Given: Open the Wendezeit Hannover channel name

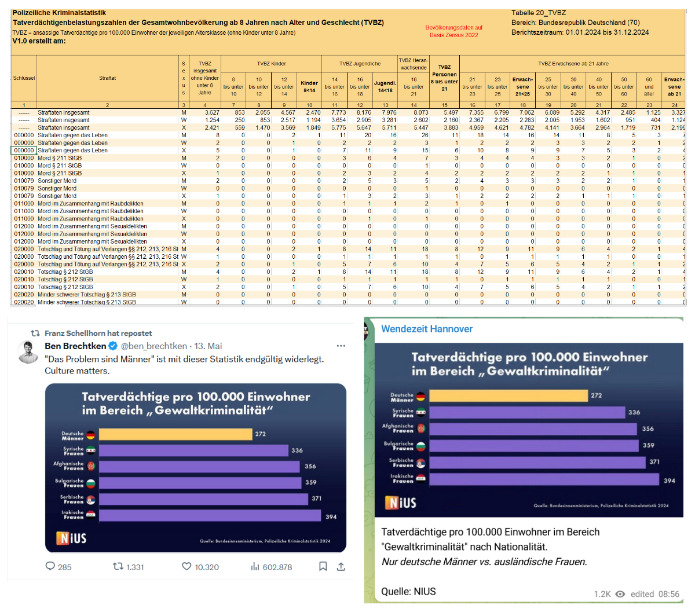Looking at the screenshot, I should [x=427, y=329].
